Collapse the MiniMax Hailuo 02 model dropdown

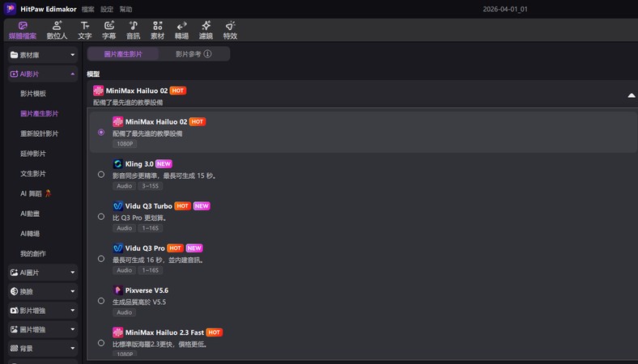631,95
